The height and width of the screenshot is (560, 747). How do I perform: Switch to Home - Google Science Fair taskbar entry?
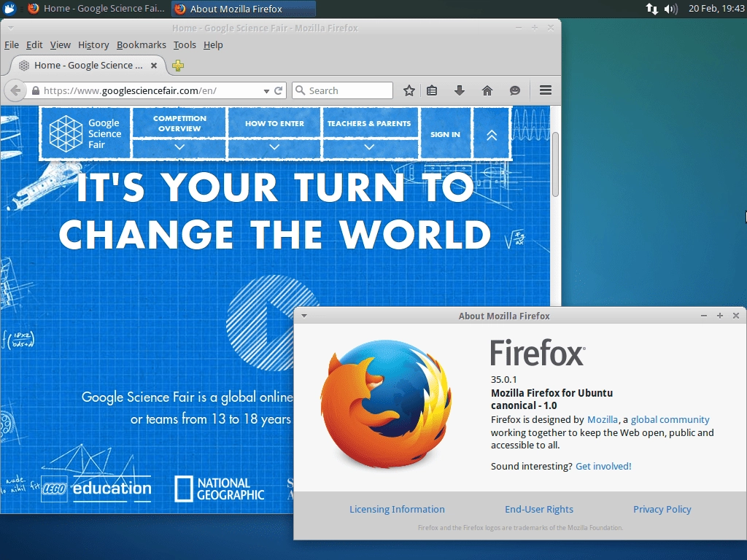pos(96,9)
